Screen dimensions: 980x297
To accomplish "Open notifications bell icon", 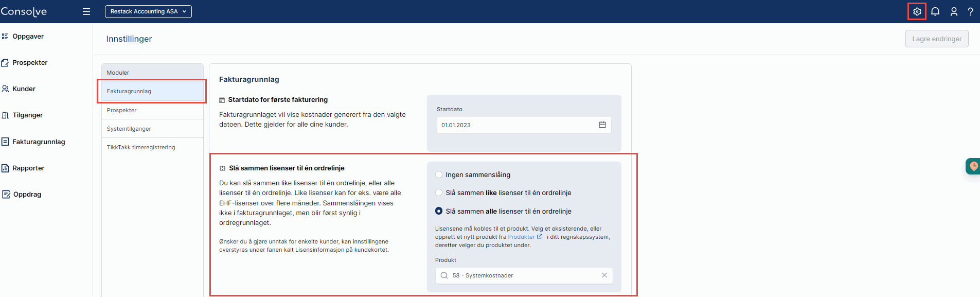I will (935, 11).
